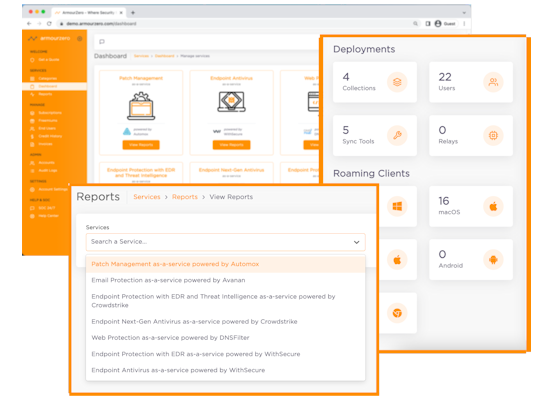
Task: Select Endpoint Antivirus powered by WithSecure option
Action: click(x=225, y=370)
